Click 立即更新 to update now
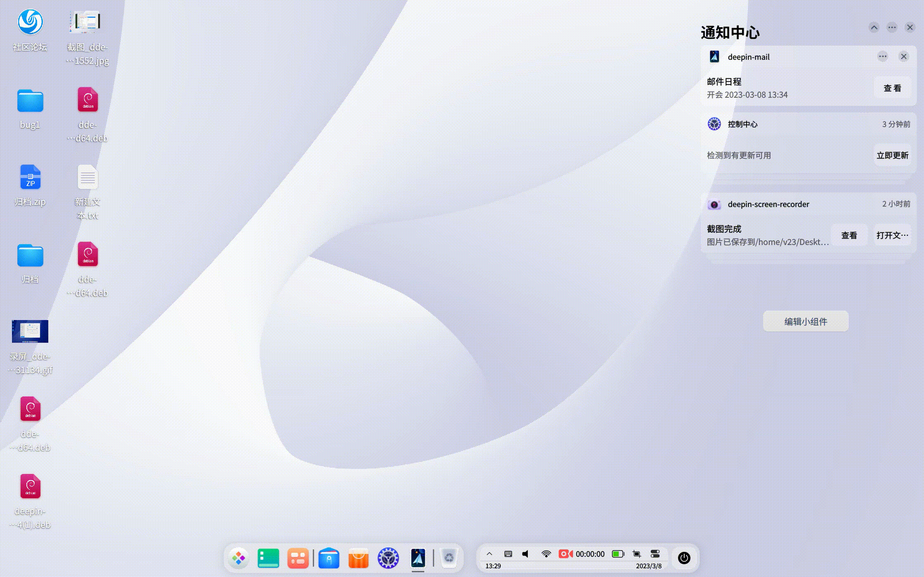The height and width of the screenshot is (577, 924). pyautogui.click(x=892, y=155)
